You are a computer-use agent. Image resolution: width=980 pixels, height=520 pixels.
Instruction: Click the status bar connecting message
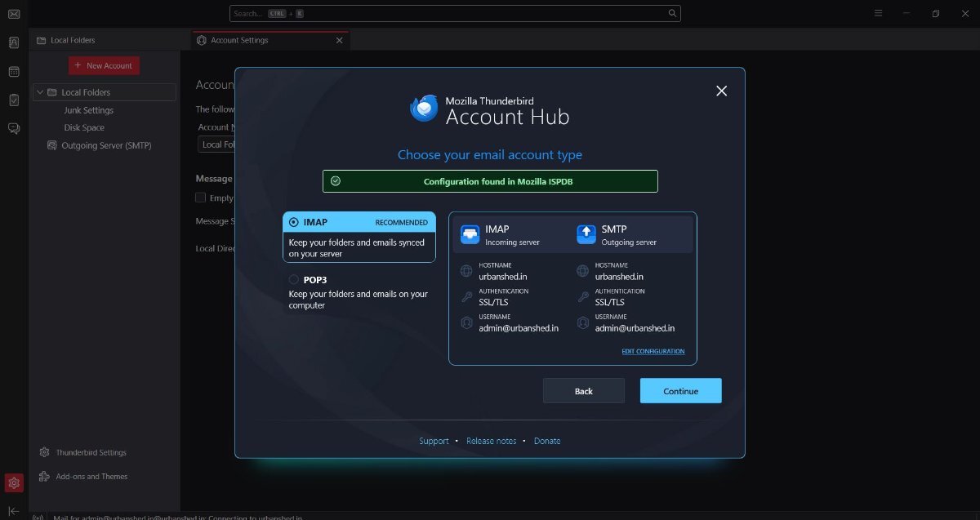pos(177,517)
